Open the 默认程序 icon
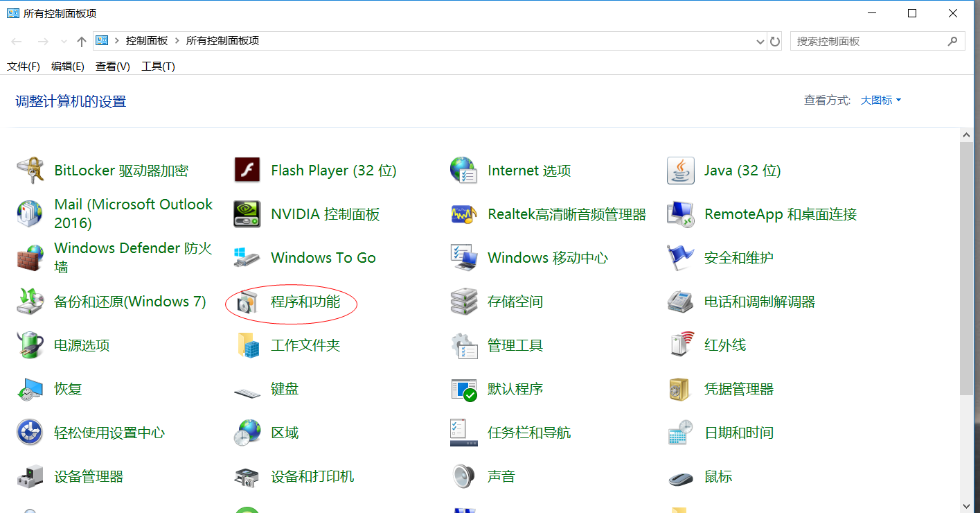The height and width of the screenshot is (513, 980). pyautogui.click(x=464, y=389)
